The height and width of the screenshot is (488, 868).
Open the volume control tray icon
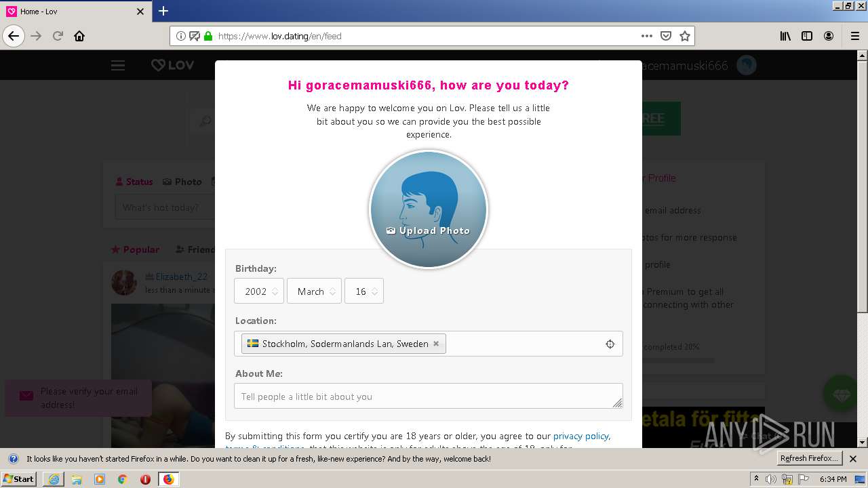tap(771, 479)
